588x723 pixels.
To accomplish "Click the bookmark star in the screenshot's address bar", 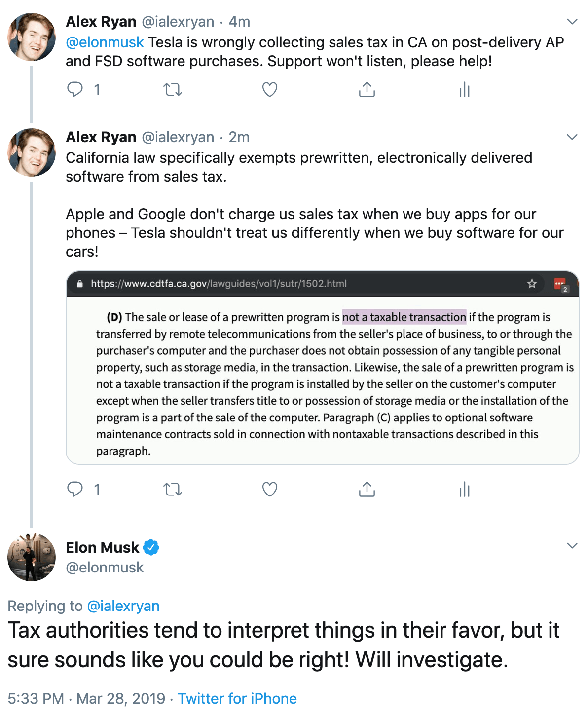I will point(532,284).
